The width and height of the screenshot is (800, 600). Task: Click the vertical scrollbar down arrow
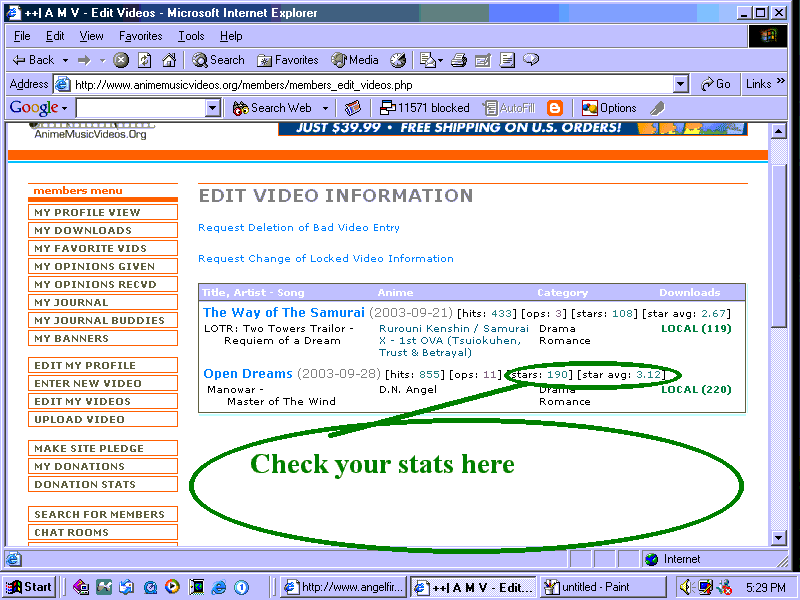pyautogui.click(x=781, y=538)
